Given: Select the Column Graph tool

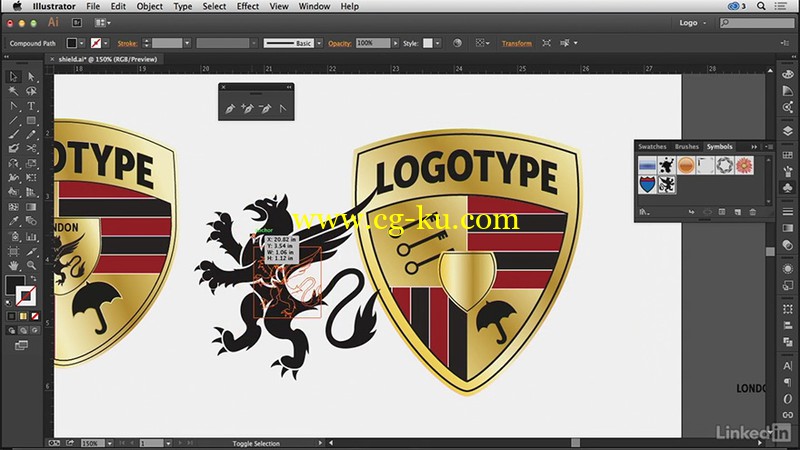Looking at the screenshot, I should pos(31,237).
